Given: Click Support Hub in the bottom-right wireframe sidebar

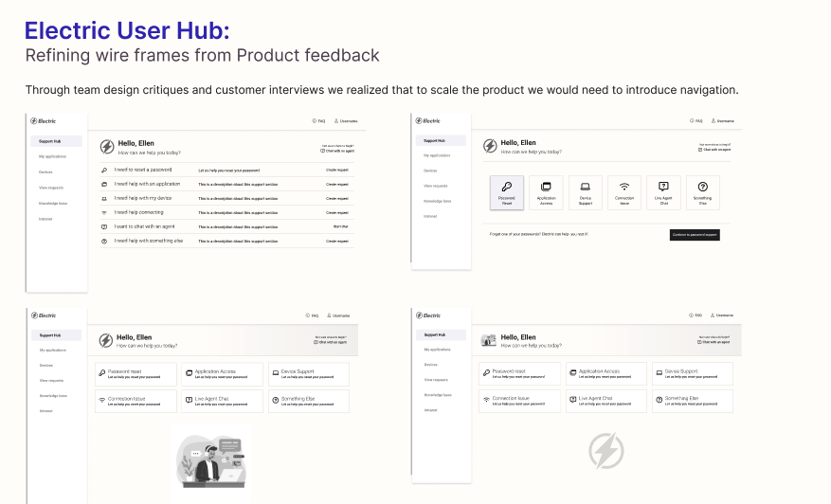Looking at the screenshot, I should coord(437,335).
